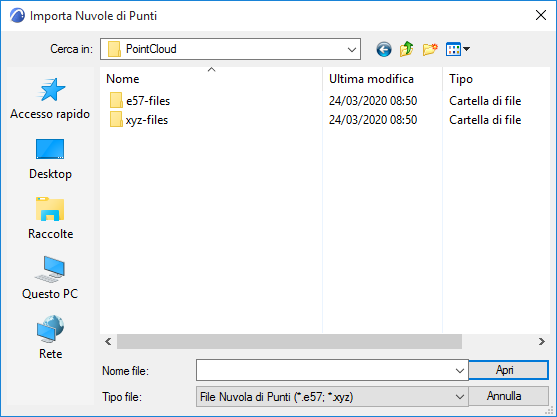557x417 pixels.
Task: Select the e57-files folder icon
Action: click(x=116, y=101)
